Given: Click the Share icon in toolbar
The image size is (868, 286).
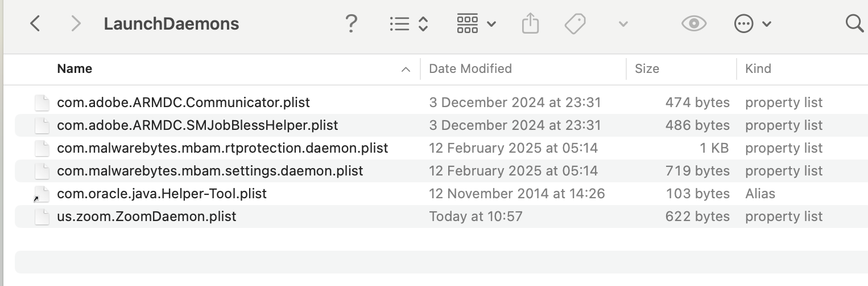Looking at the screenshot, I should click(530, 24).
